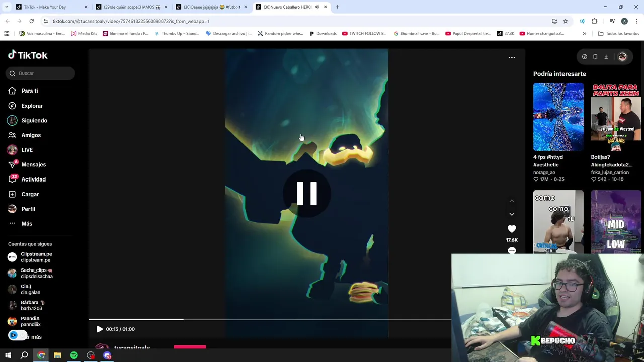Switch to 'Oeeee jajajajaja' tab

click(211, 7)
